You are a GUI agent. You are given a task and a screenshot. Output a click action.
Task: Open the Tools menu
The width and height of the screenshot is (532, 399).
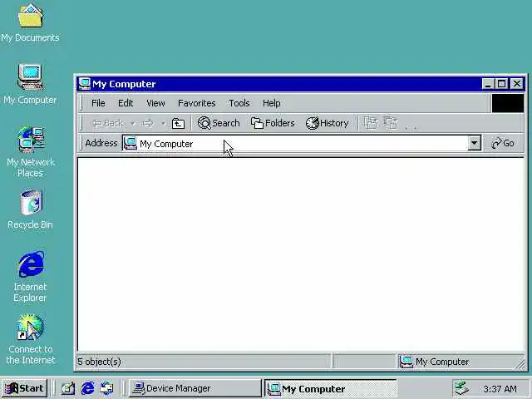(x=239, y=103)
